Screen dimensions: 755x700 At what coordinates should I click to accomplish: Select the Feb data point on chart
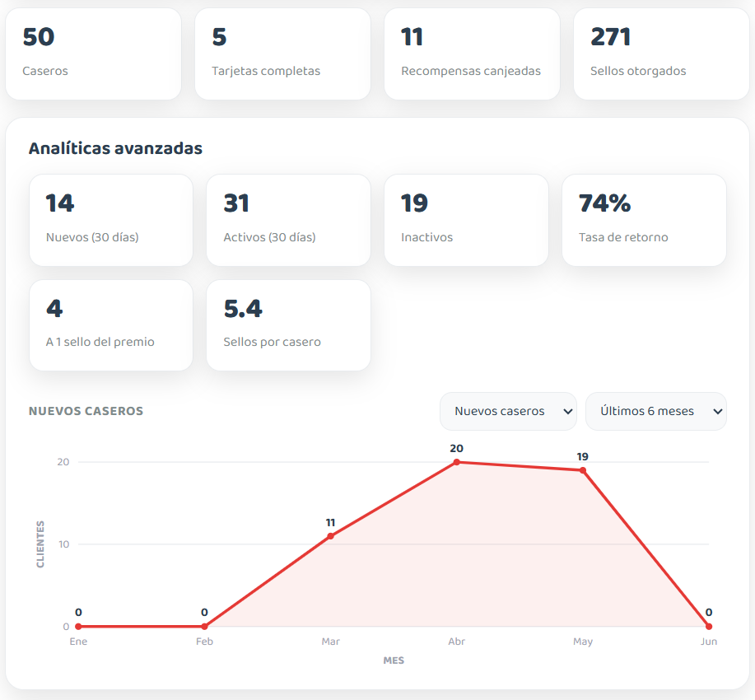coord(204,626)
